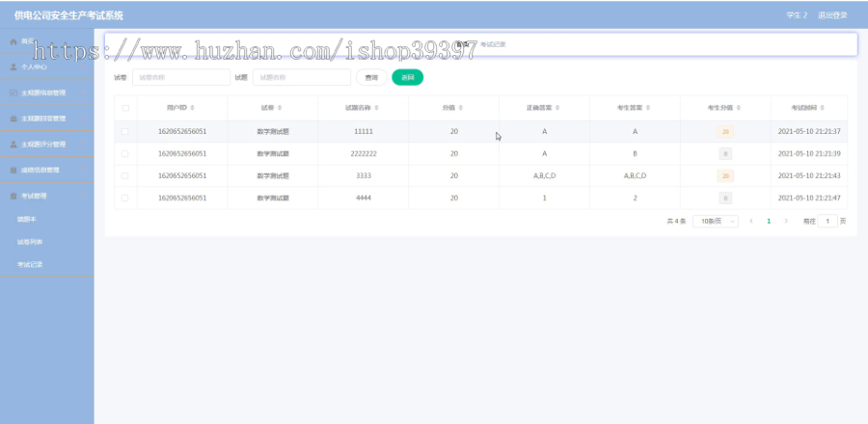
Task: Click correct answer A,B,C,D in row 3333
Action: point(544,175)
